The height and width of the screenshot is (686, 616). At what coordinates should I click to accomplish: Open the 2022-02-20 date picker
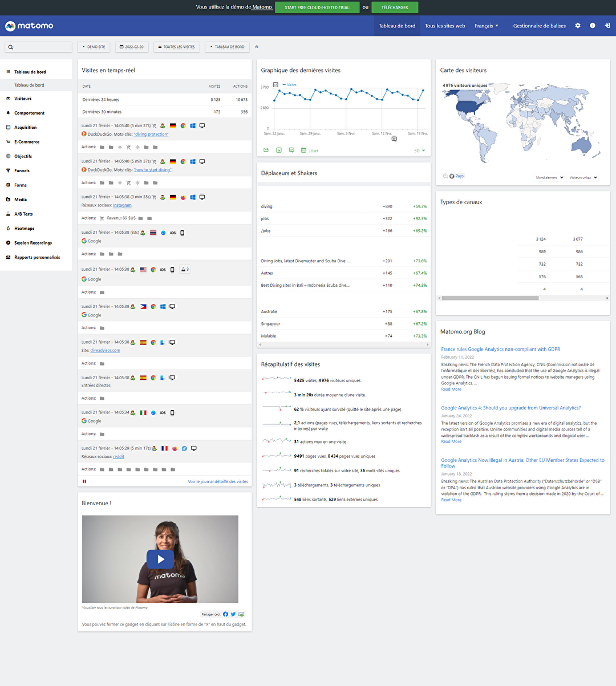point(132,47)
